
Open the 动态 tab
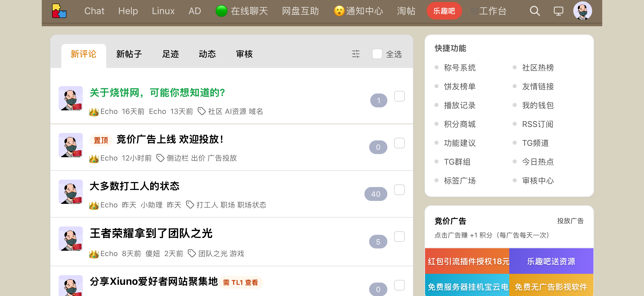(x=207, y=54)
